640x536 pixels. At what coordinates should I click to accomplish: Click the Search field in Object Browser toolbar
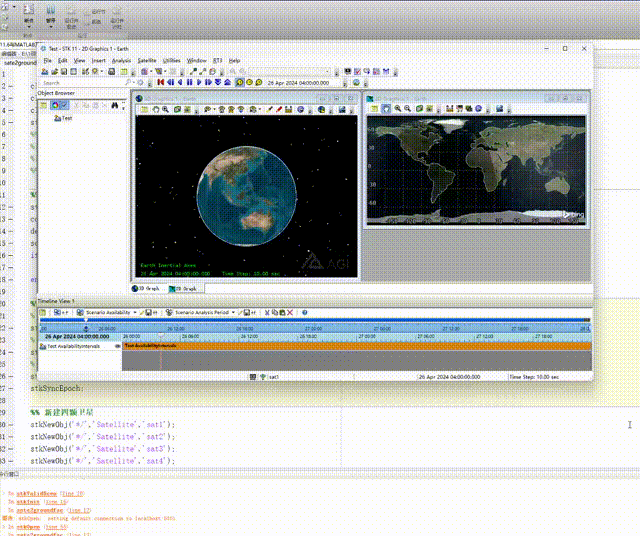click(x=82, y=83)
